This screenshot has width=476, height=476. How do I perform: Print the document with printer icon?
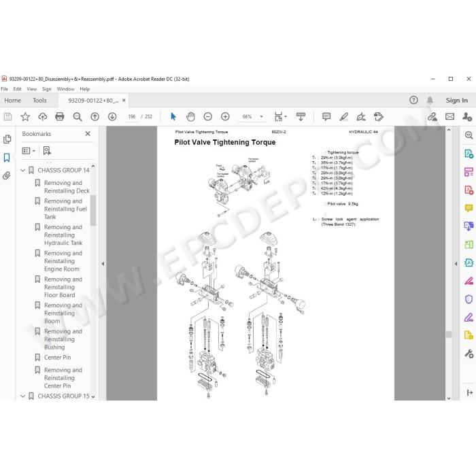tap(60, 116)
